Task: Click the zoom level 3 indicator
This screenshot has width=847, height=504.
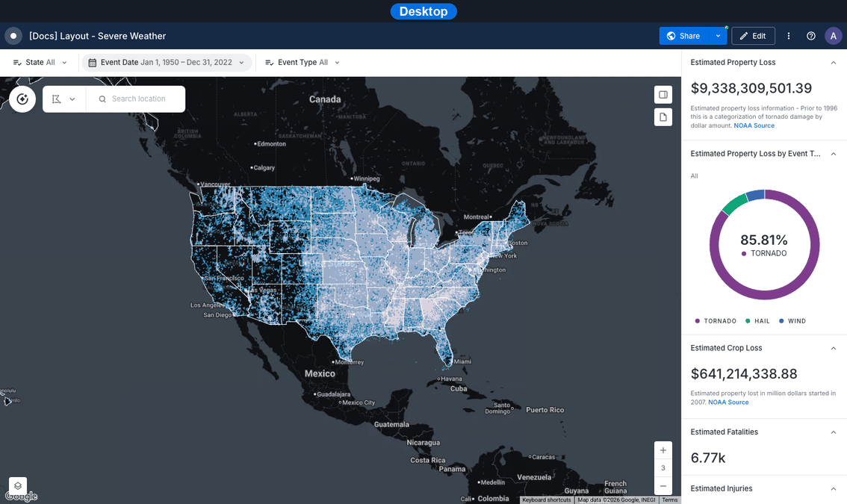Action: coord(663,468)
